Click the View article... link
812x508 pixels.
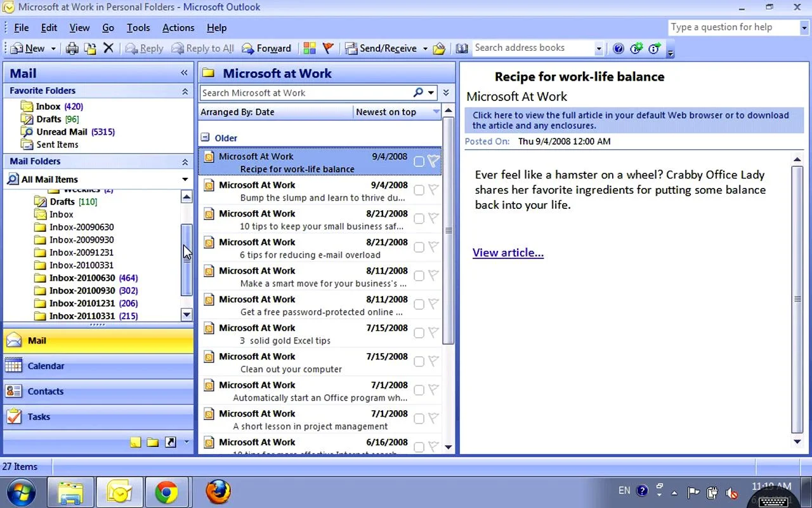click(508, 253)
